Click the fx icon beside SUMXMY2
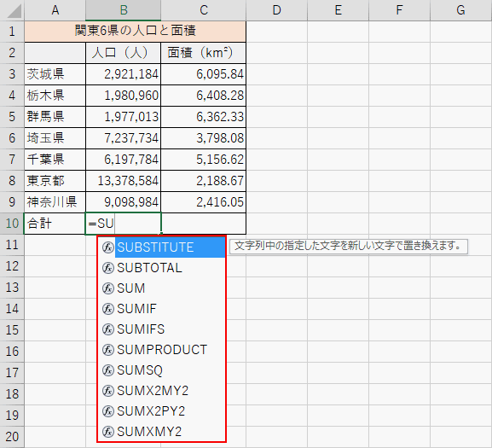Viewport: 492px width, 448px height. tap(108, 432)
